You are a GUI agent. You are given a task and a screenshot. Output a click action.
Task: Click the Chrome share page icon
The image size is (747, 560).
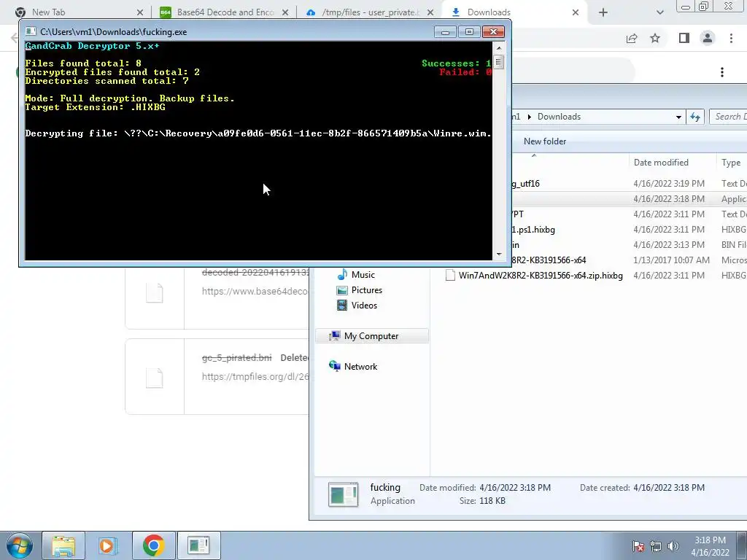coord(632,38)
